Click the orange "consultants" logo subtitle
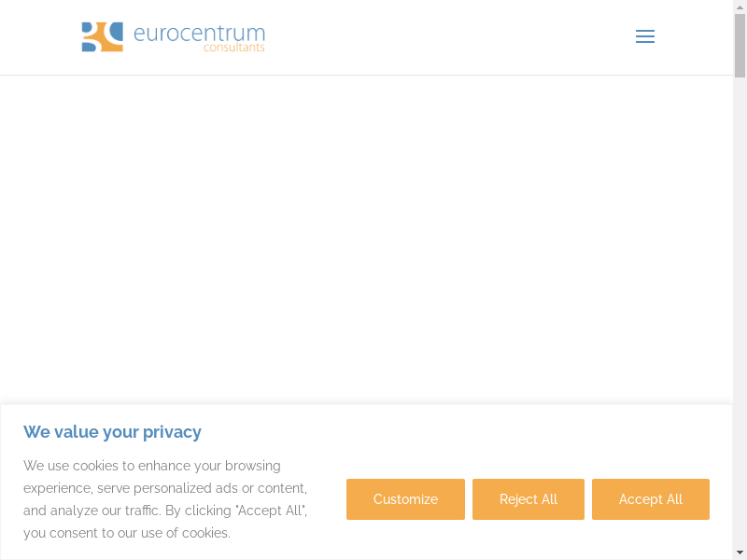 pyautogui.click(x=233, y=48)
